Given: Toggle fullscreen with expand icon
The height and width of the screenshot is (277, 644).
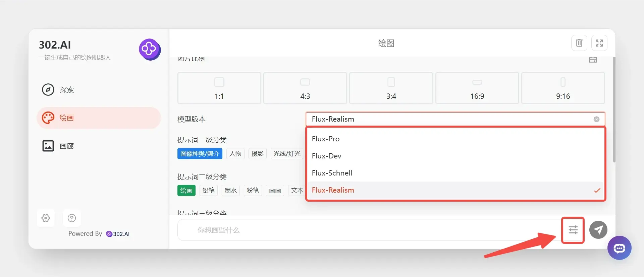Looking at the screenshot, I should coord(599,43).
